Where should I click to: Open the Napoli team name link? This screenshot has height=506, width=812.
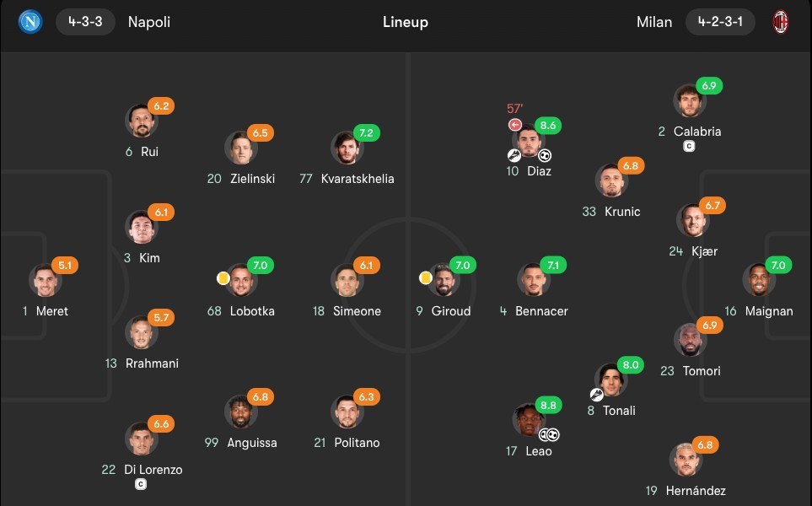(149, 22)
